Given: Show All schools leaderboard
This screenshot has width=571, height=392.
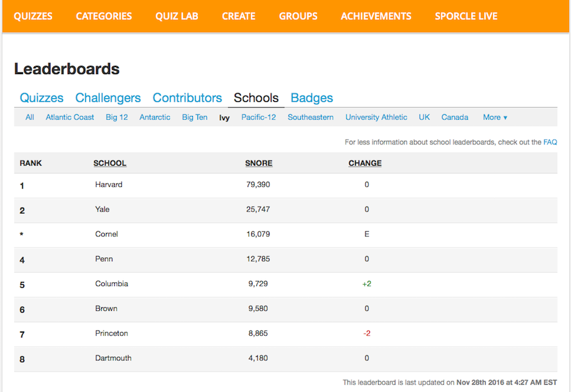Looking at the screenshot, I should pyautogui.click(x=29, y=117).
